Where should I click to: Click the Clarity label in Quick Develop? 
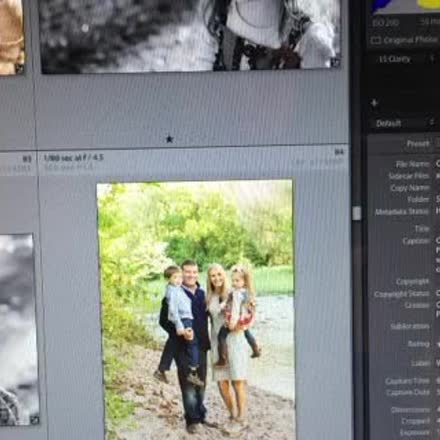(394, 59)
